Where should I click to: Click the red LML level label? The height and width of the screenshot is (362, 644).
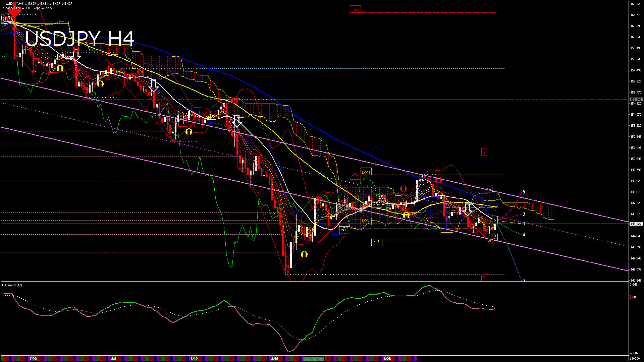[x=355, y=175]
